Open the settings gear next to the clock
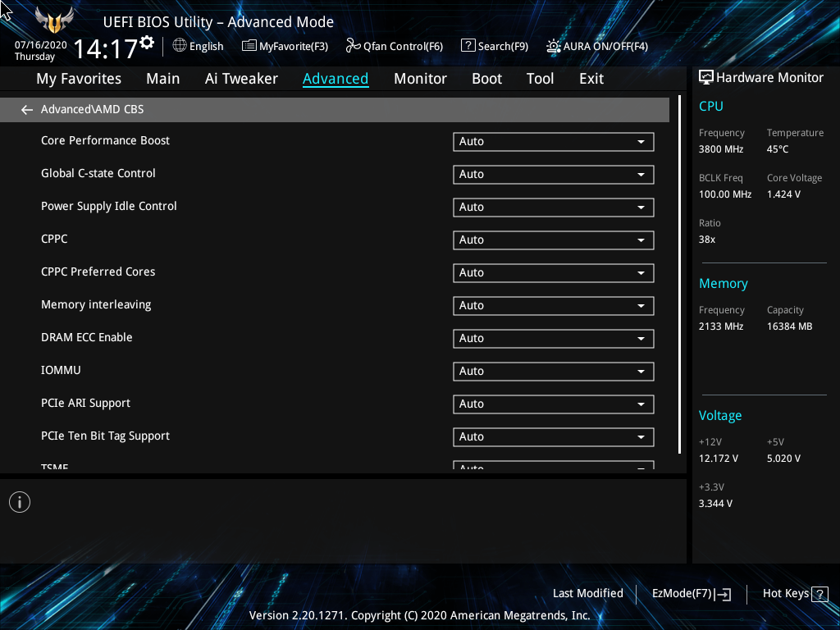This screenshot has width=840, height=630. (147, 43)
